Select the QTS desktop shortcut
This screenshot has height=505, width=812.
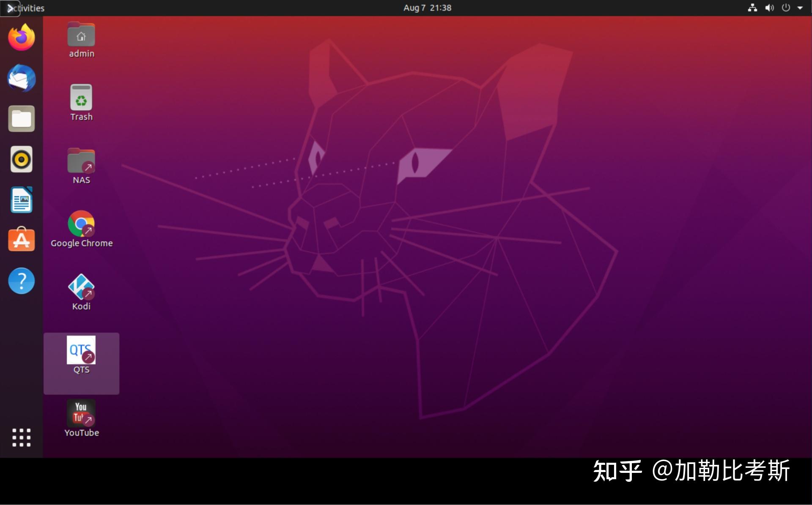coord(81,350)
